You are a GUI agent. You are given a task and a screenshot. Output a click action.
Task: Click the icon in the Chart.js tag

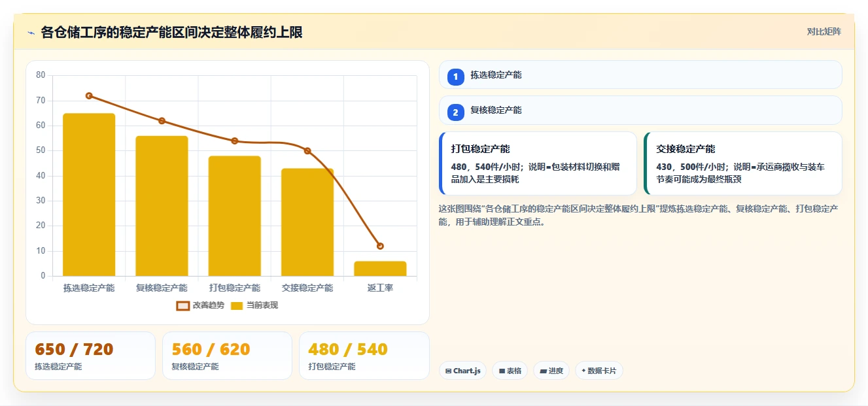448,371
